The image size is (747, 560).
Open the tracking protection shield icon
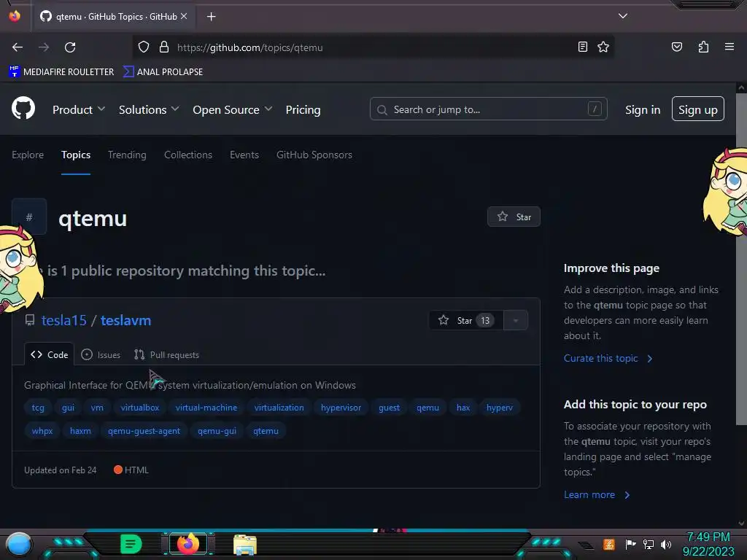click(x=144, y=47)
